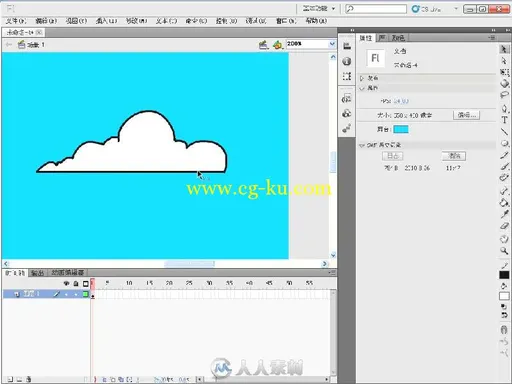This screenshot has width=512, height=384.
Task: Open the Edit menu, second in menu bar
Action: pos(46,21)
